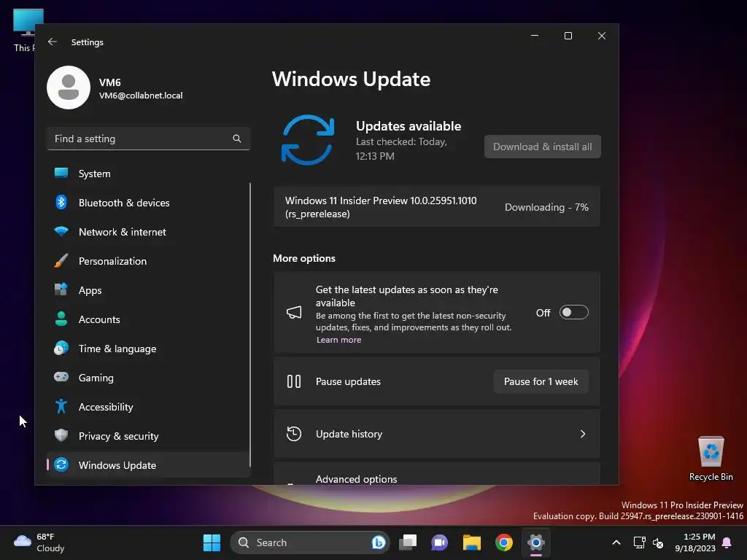Click the back arrow in Settings
Viewport: 747px width, 560px height.
(x=53, y=42)
